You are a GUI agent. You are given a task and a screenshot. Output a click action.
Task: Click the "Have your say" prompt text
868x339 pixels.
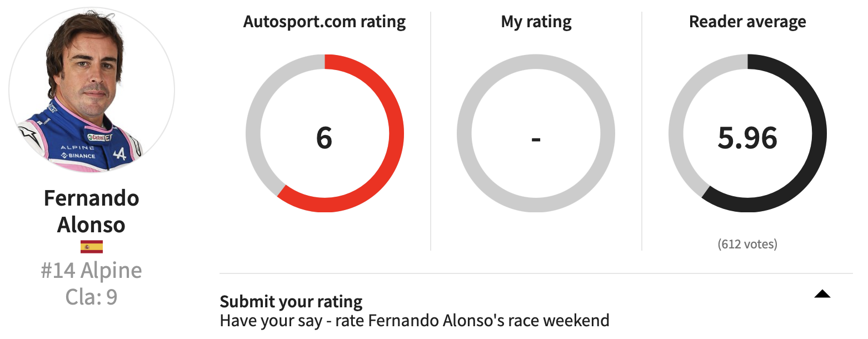tap(415, 321)
